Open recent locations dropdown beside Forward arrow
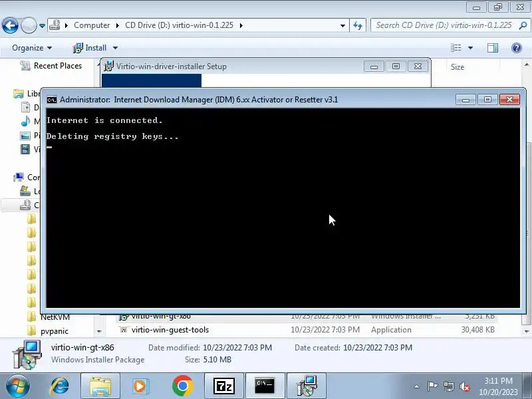532x399 pixels. [42, 26]
